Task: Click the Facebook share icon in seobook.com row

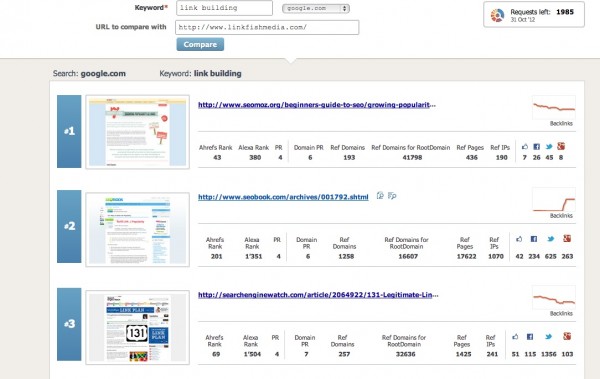Action: 534,239
